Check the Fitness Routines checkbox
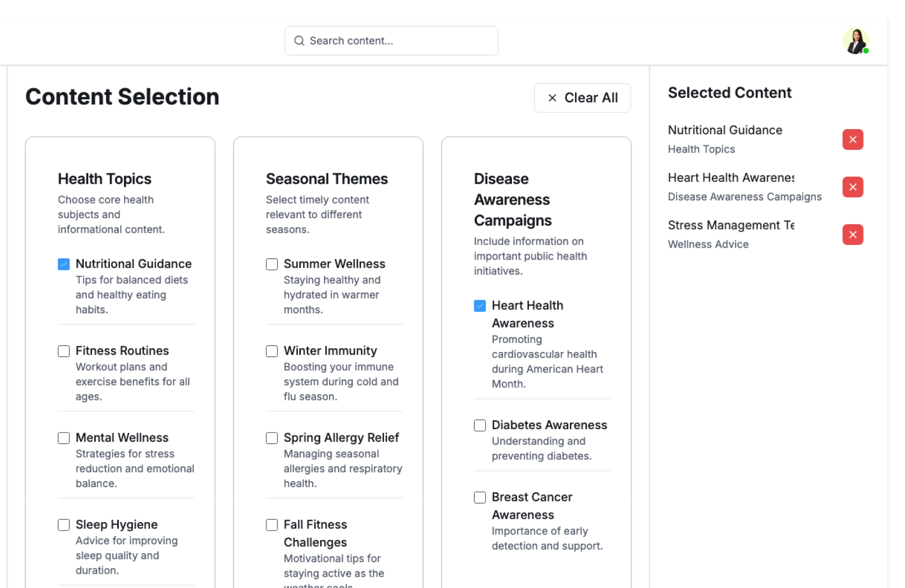This screenshot has width=905, height=588. (x=64, y=351)
